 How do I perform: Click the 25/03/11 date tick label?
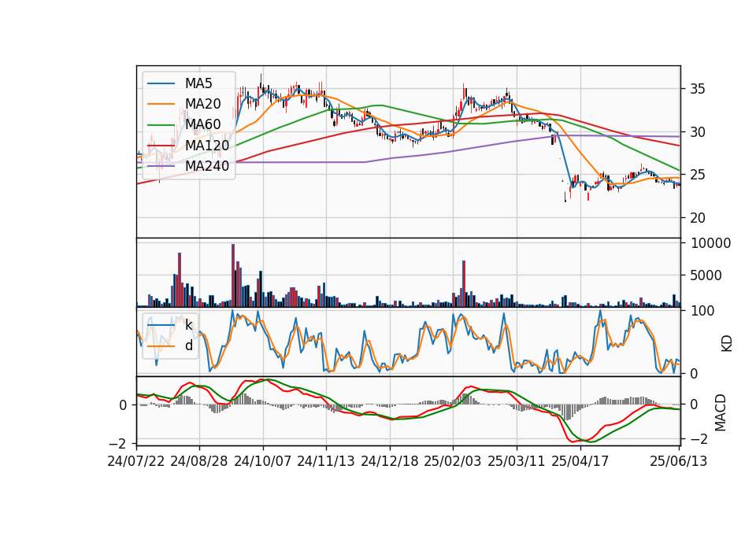tap(517, 461)
